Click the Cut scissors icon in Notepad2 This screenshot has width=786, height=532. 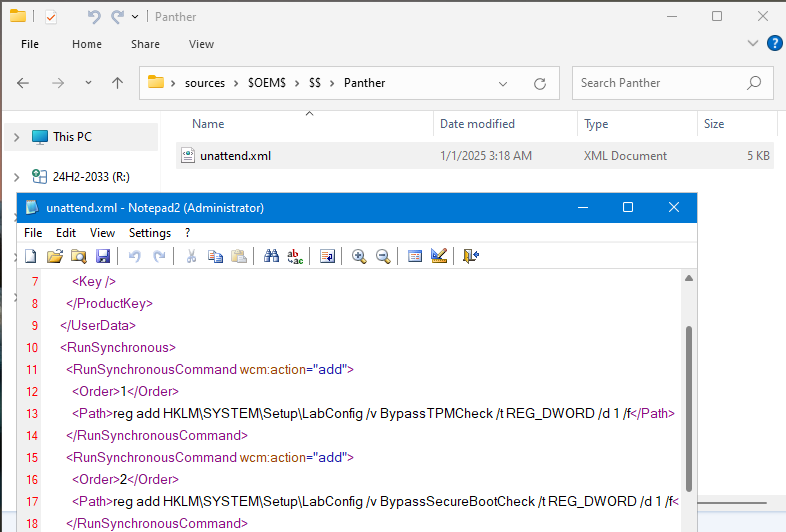click(x=191, y=256)
